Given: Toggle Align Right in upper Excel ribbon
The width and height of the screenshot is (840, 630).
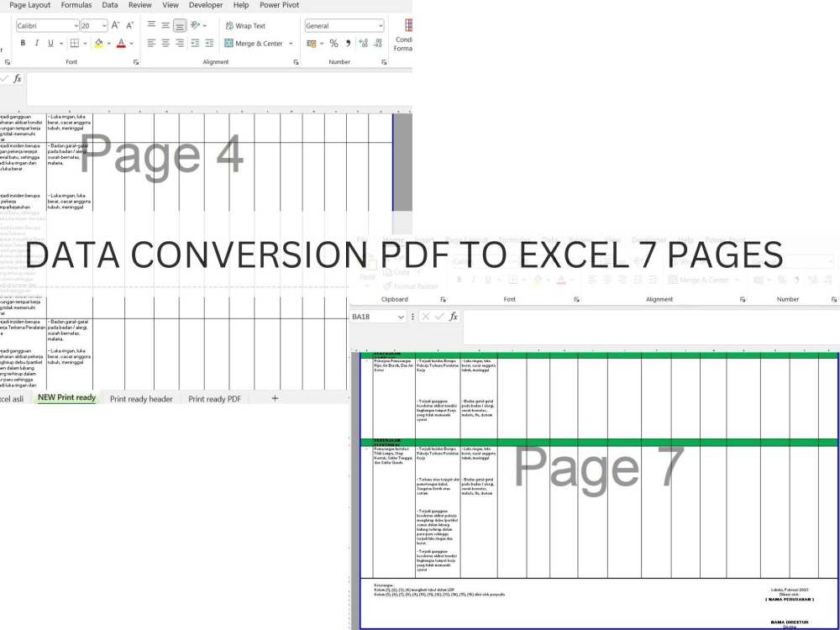Looking at the screenshot, I should coord(180,43).
